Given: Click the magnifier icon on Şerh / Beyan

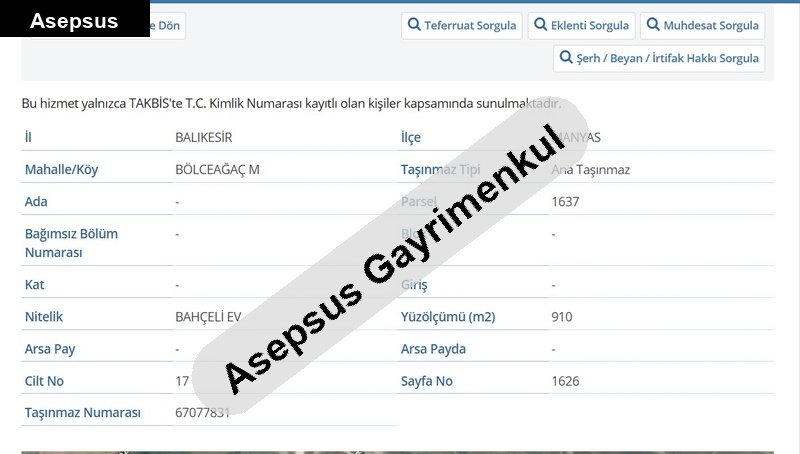Looking at the screenshot, I should click(x=565, y=58).
